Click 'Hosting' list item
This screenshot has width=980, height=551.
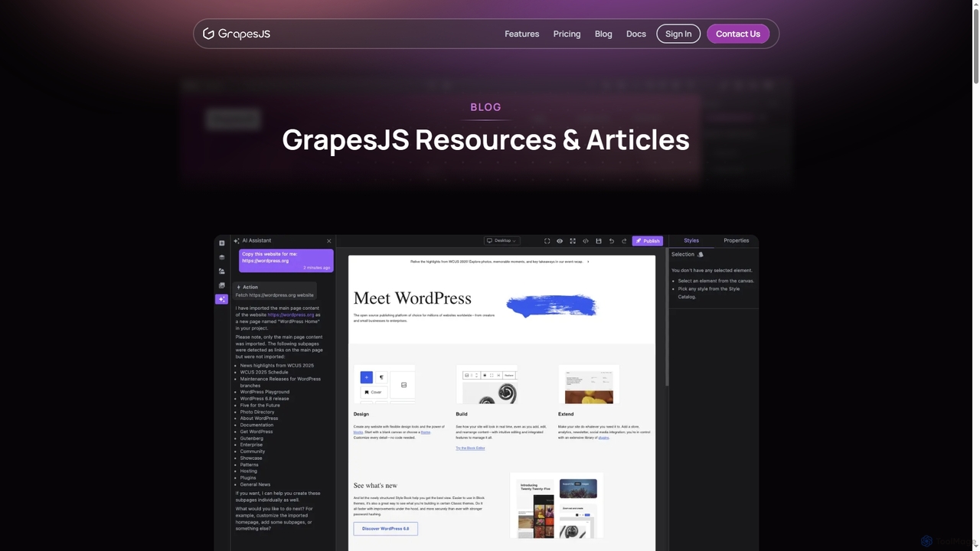(x=249, y=471)
